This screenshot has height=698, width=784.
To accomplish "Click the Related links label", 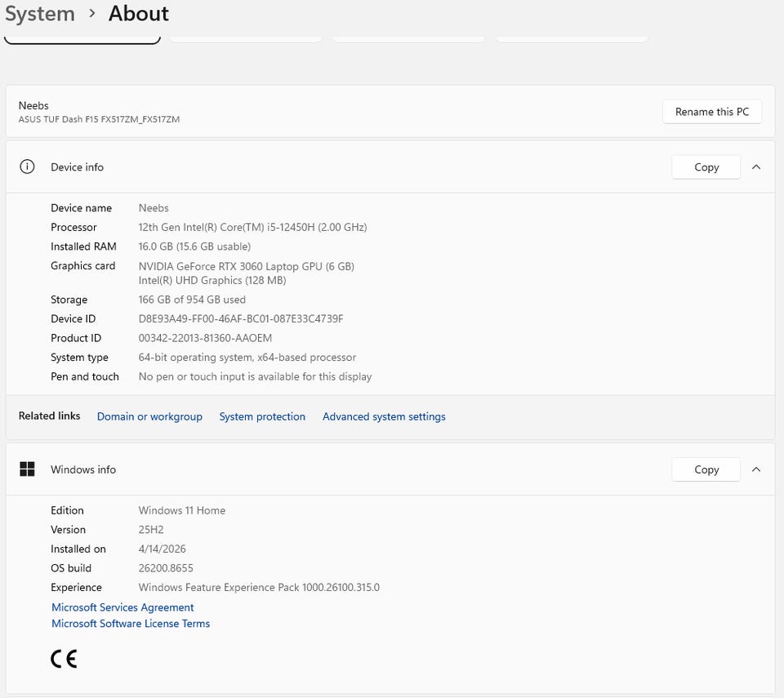I will click(49, 416).
